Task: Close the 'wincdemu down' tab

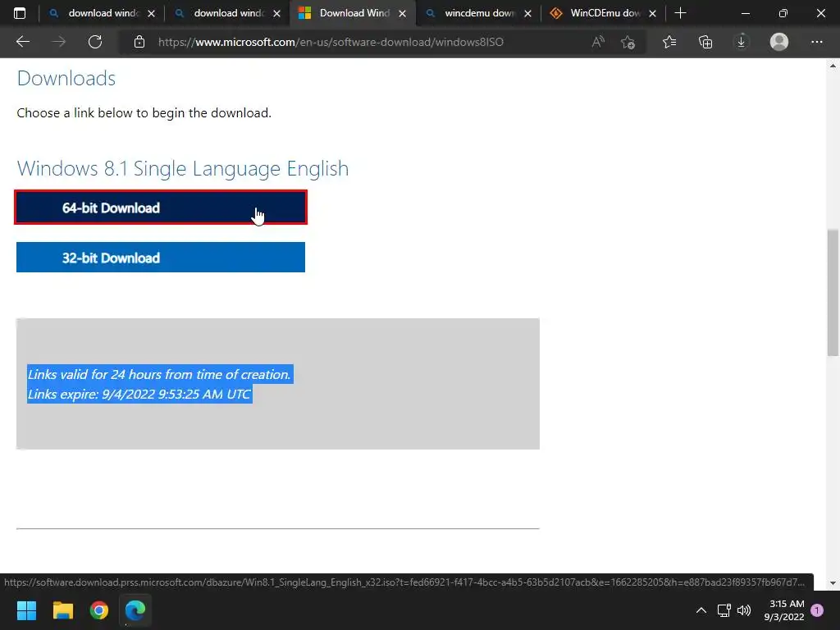Action: point(527,13)
